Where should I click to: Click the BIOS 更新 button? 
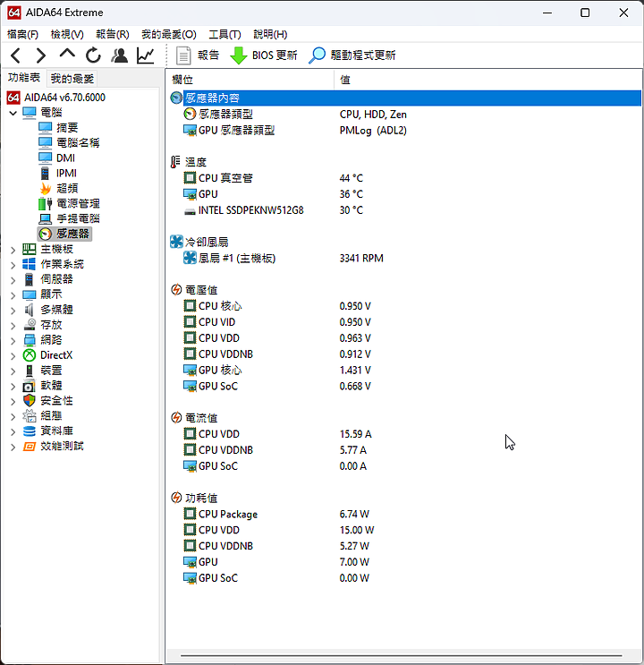coord(263,55)
